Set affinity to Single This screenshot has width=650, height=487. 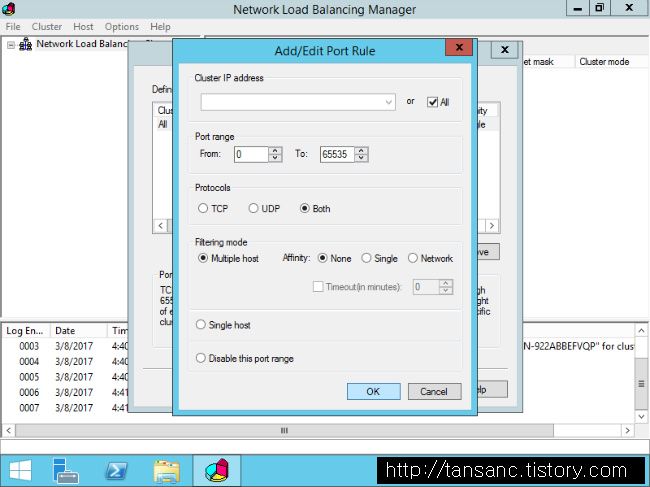coord(366,258)
